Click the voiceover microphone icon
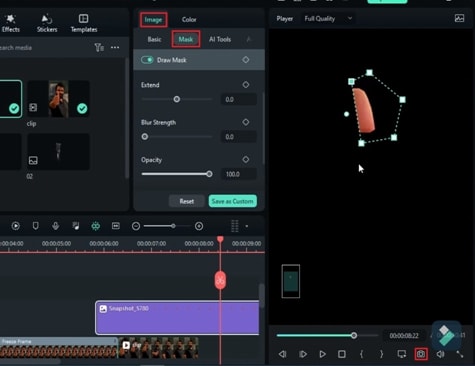Image resolution: width=475 pixels, height=366 pixels. [x=56, y=226]
